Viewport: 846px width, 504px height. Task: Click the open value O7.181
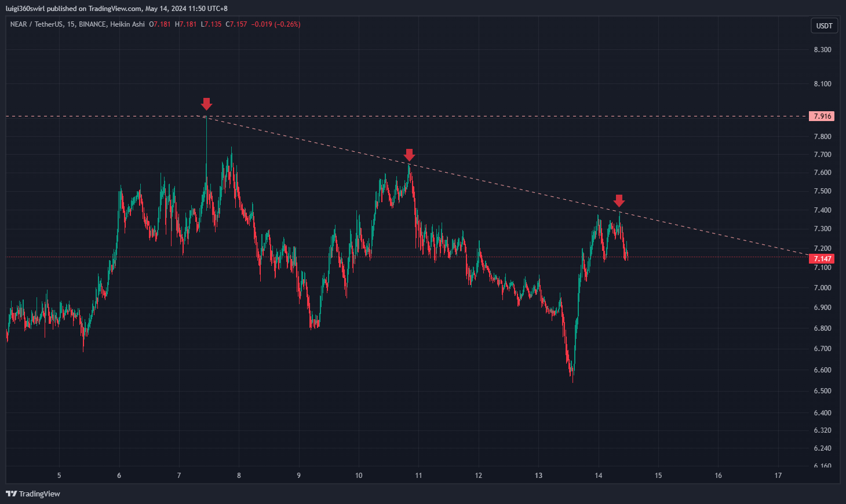click(160, 24)
